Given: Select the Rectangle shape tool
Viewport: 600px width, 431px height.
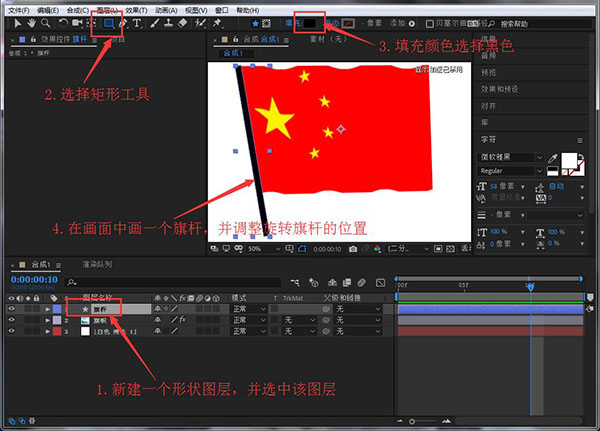Looking at the screenshot, I should (109, 23).
